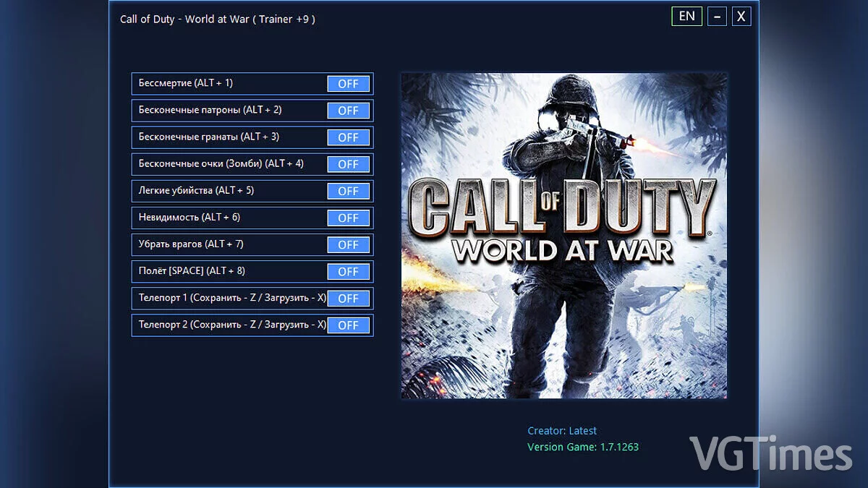Viewport: 868px width, 488px height.
Task: Click Убрать врагов (ALT + 7) label
Action: tap(191, 244)
